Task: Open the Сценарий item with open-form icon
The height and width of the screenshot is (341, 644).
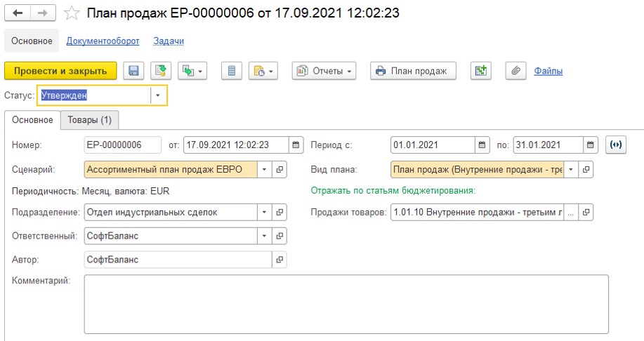Action: pyautogui.click(x=280, y=170)
